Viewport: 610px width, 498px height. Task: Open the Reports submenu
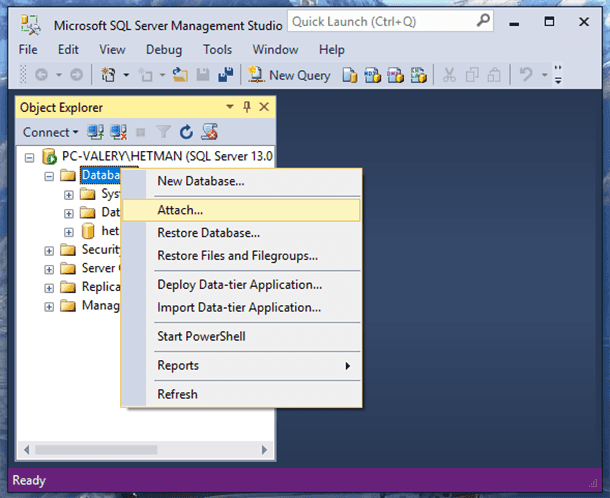click(241, 366)
